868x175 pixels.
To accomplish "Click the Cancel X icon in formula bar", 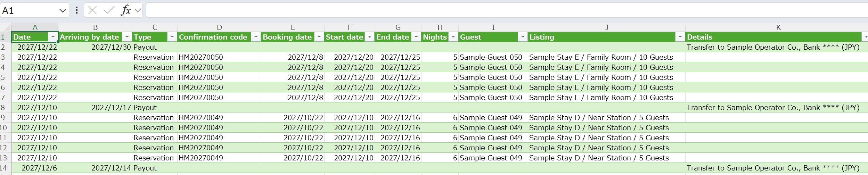I will 92,10.
